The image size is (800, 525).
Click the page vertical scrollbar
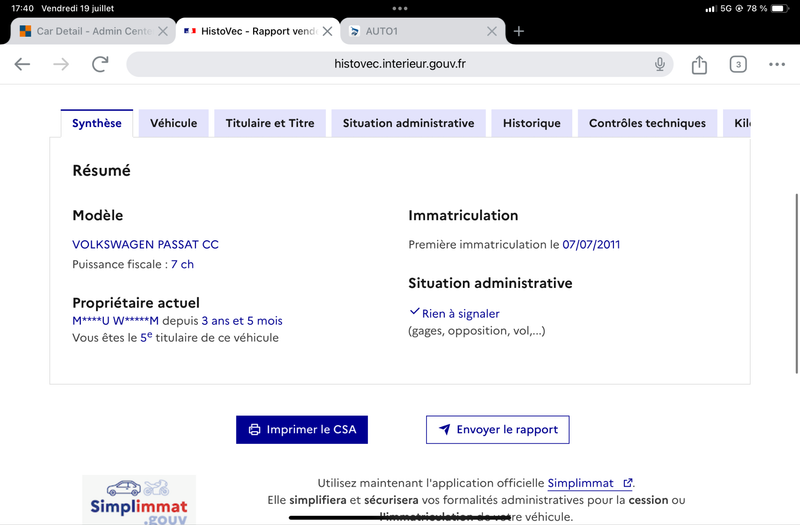(796, 284)
